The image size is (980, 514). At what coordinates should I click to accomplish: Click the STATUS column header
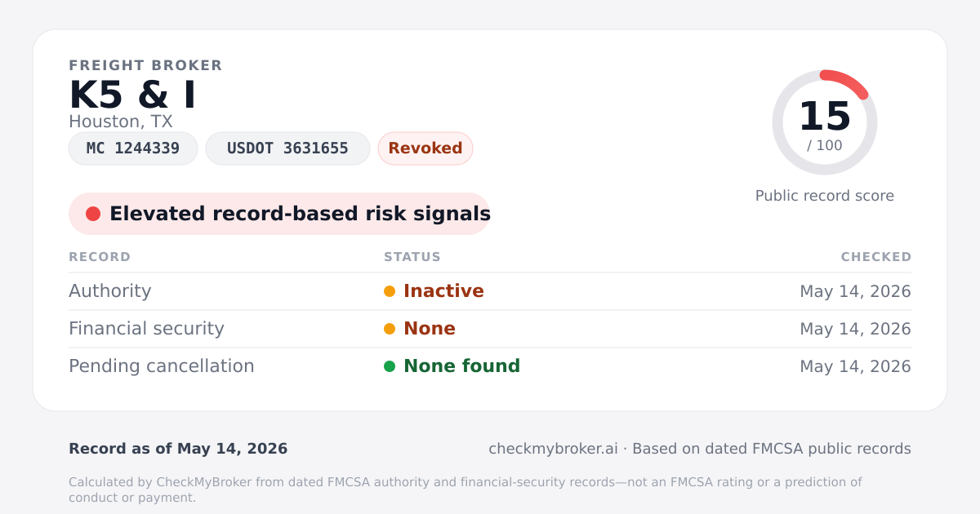pos(412,257)
